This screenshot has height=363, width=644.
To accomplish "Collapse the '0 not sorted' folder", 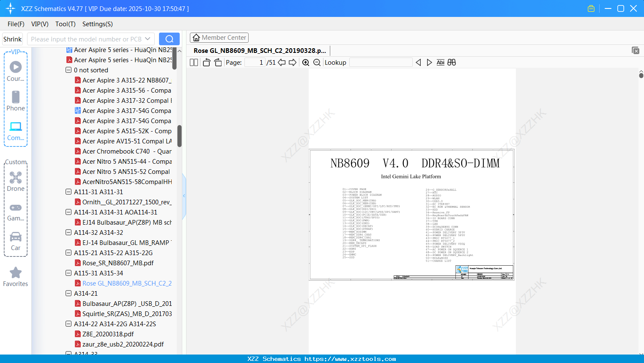I will coord(69,70).
